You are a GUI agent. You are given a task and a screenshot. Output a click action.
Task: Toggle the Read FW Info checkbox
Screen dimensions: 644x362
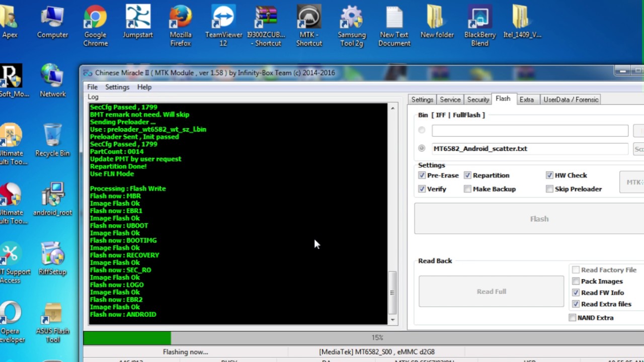[576, 293]
